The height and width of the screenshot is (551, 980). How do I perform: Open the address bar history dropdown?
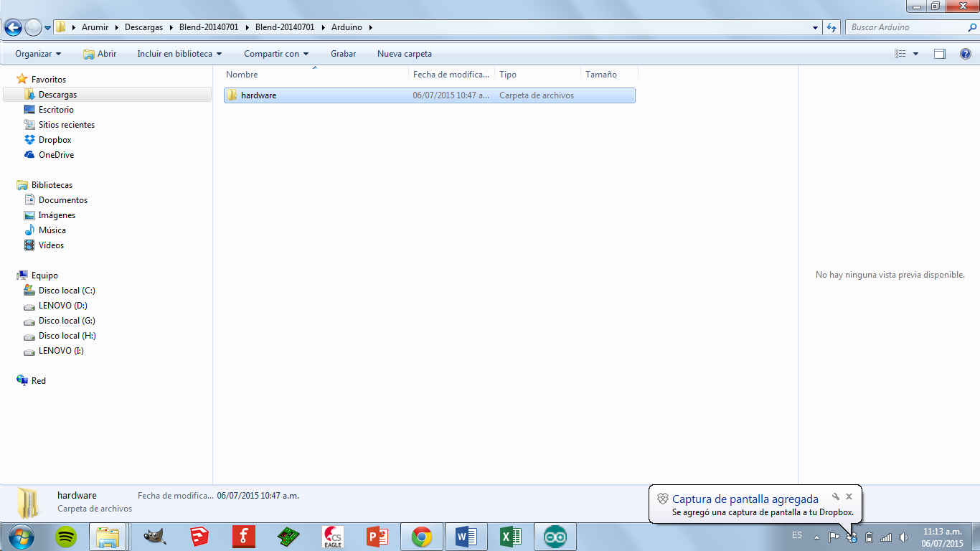(816, 27)
